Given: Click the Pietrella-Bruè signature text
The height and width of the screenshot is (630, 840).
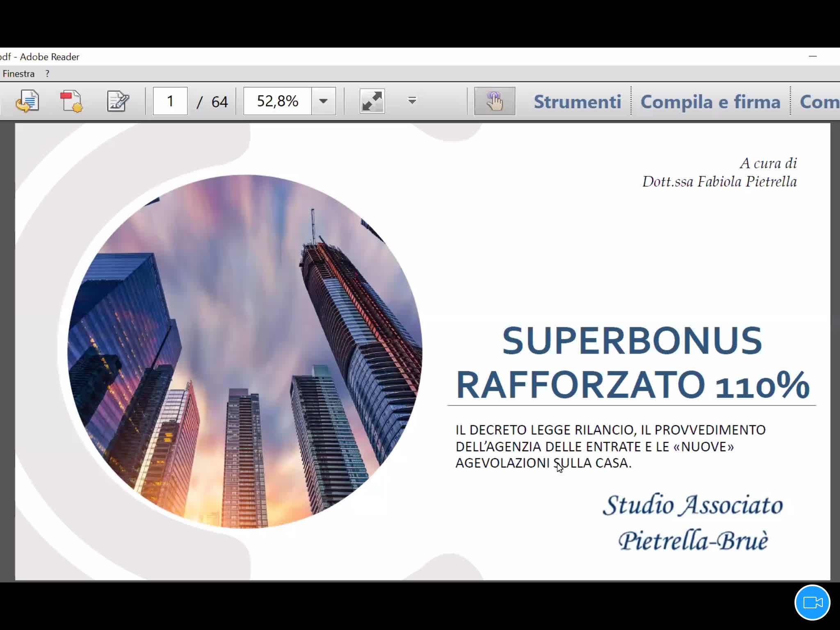Looking at the screenshot, I should tap(693, 540).
